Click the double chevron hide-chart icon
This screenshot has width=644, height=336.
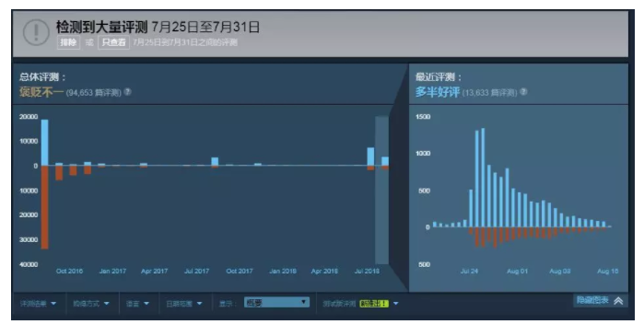pyautogui.click(x=618, y=301)
